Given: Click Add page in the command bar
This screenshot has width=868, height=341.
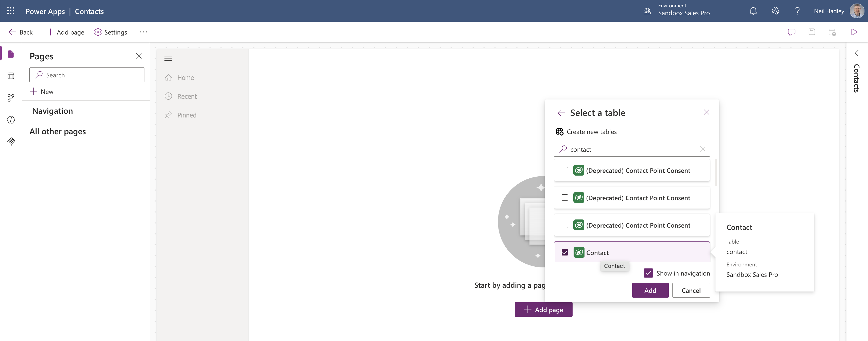Looking at the screenshot, I should tap(66, 32).
